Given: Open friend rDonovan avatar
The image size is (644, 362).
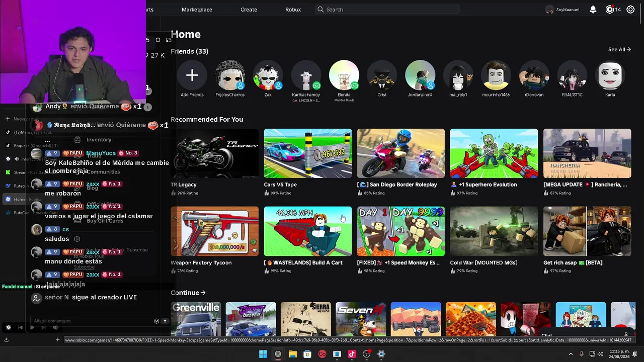Looking at the screenshot, I should tap(534, 75).
